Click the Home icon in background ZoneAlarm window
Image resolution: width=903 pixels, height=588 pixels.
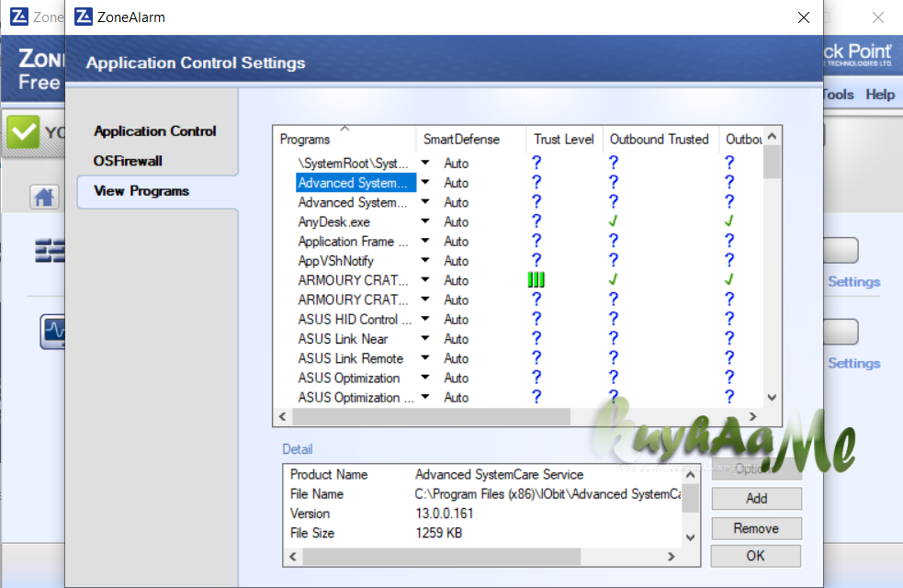pyautogui.click(x=44, y=198)
